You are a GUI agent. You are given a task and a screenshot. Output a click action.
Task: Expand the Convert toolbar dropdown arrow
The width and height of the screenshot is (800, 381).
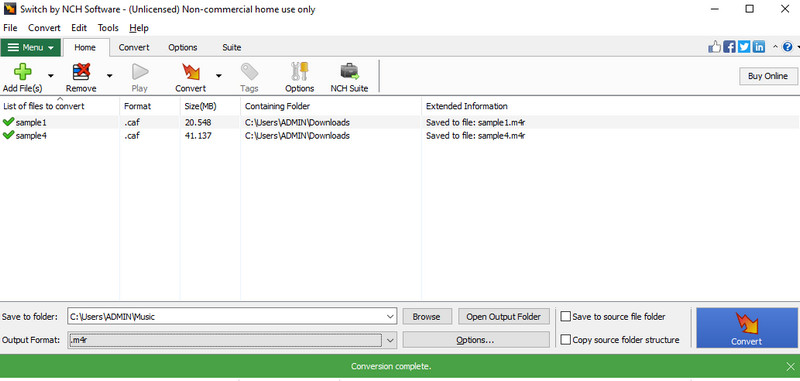218,75
